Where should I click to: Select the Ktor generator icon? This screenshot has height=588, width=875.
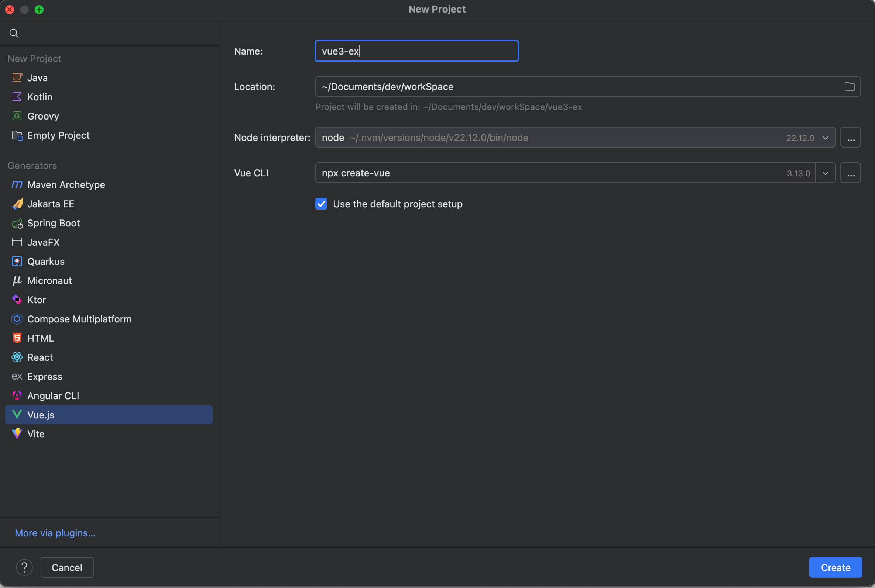[x=17, y=300]
